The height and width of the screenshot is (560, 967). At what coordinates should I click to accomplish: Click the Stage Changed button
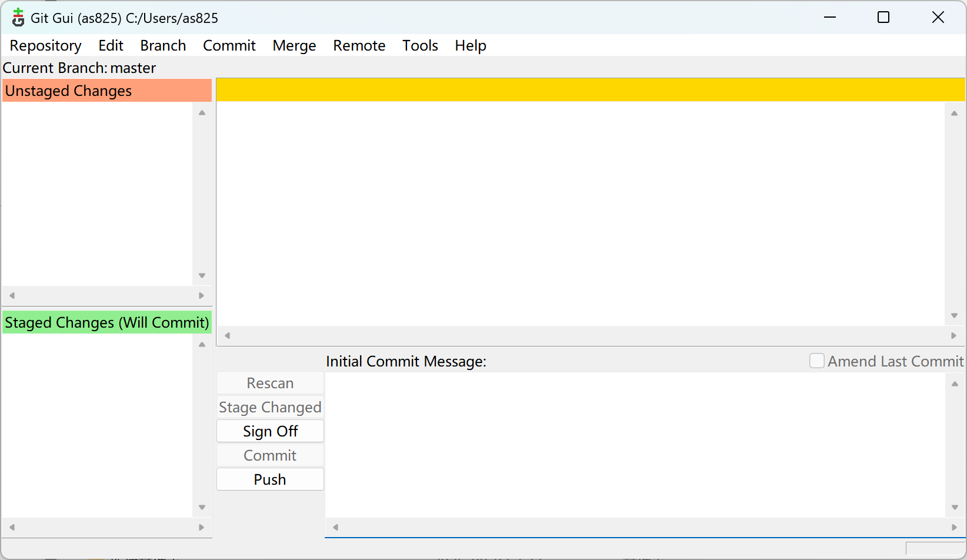pos(270,407)
